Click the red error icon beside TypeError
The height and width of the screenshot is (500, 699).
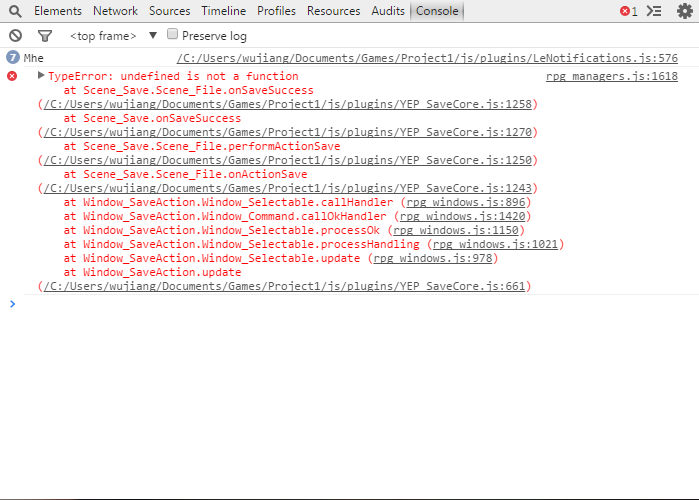coord(12,76)
